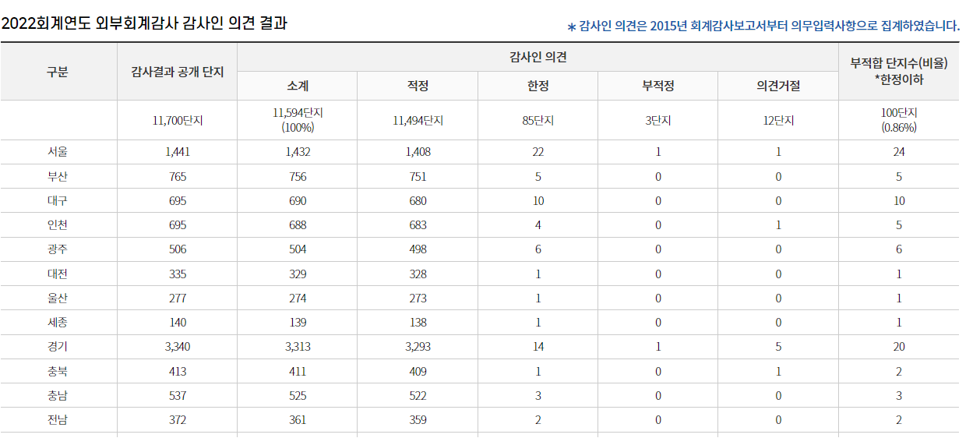Click the 충남 value '537'
Image resolution: width=980 pixels, height=438 pixels.
(178, 396)
